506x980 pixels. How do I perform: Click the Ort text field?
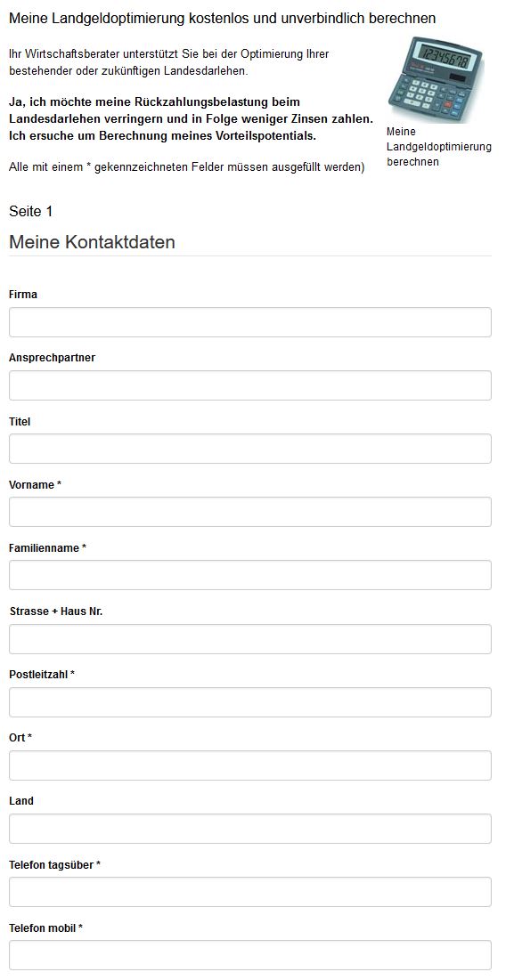(x=250, y=765)
